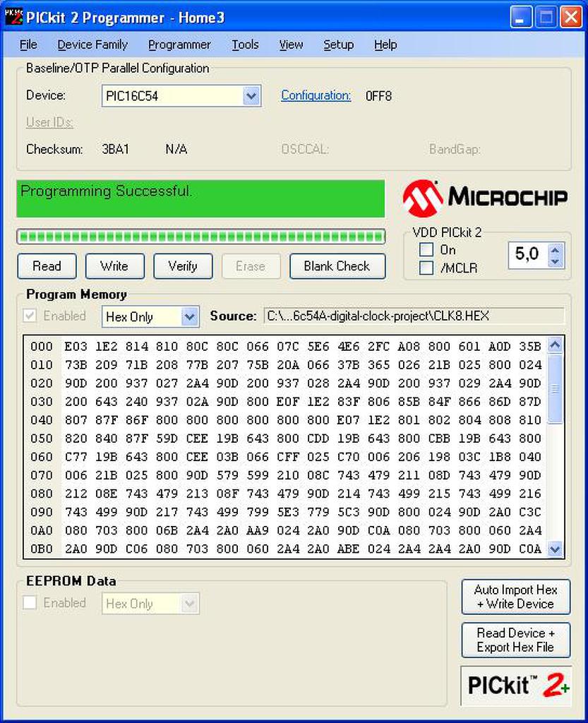Click the checksum value 3BA1
The height and width of the screenshot is (723, 588).
(x=115, y=150)
